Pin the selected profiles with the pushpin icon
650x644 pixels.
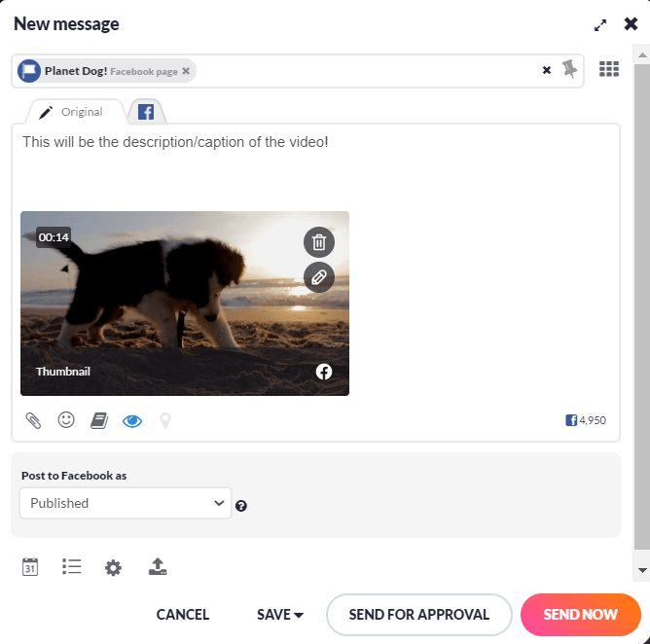tap(569, 69)
